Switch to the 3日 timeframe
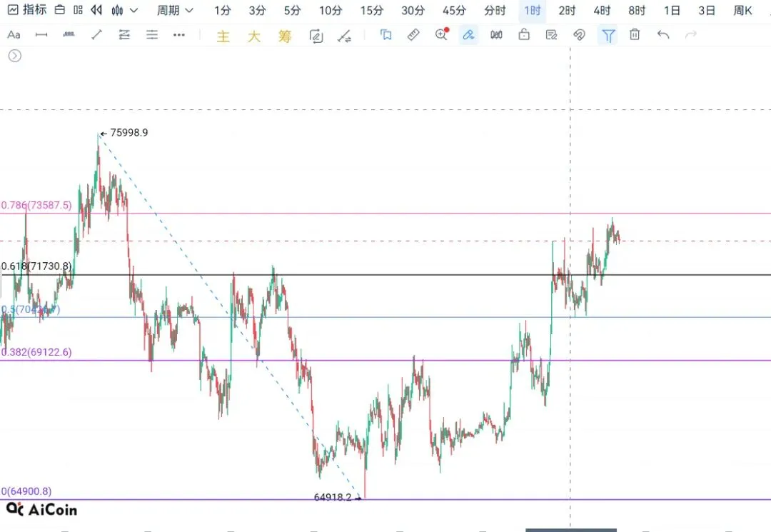Image resolution: width=771 pixels, height=532 pixels. click(x=707, y=10)
